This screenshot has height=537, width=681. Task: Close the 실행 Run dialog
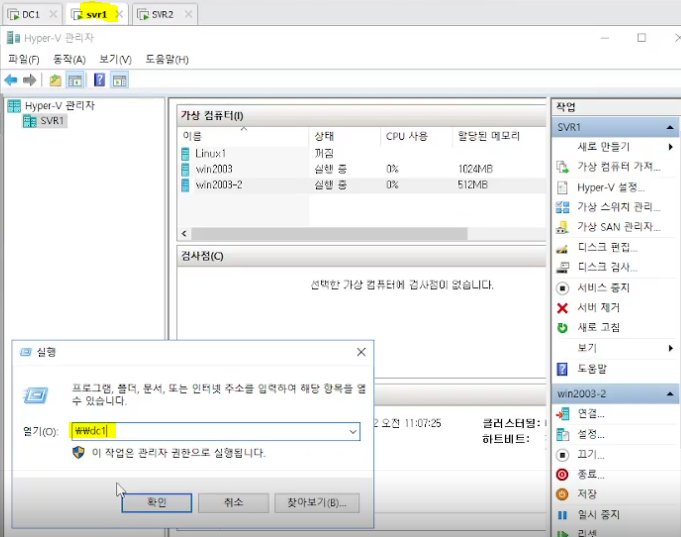pyautogui.click(x=361, y=352)
